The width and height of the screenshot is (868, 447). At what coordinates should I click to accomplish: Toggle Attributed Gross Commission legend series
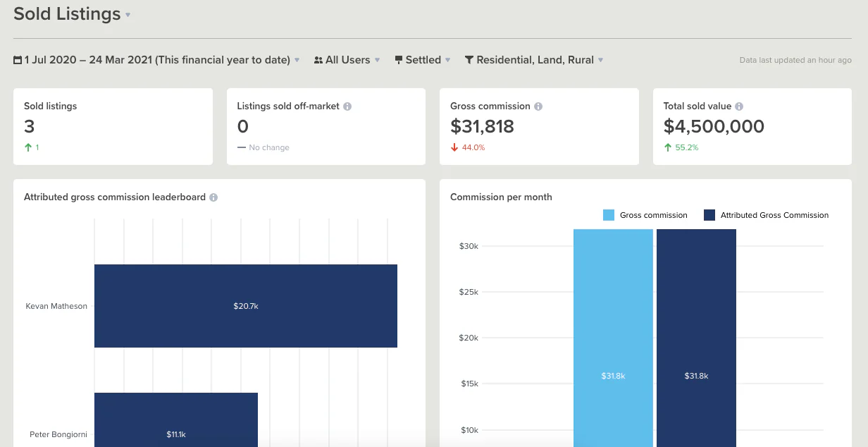click(767, 215)
